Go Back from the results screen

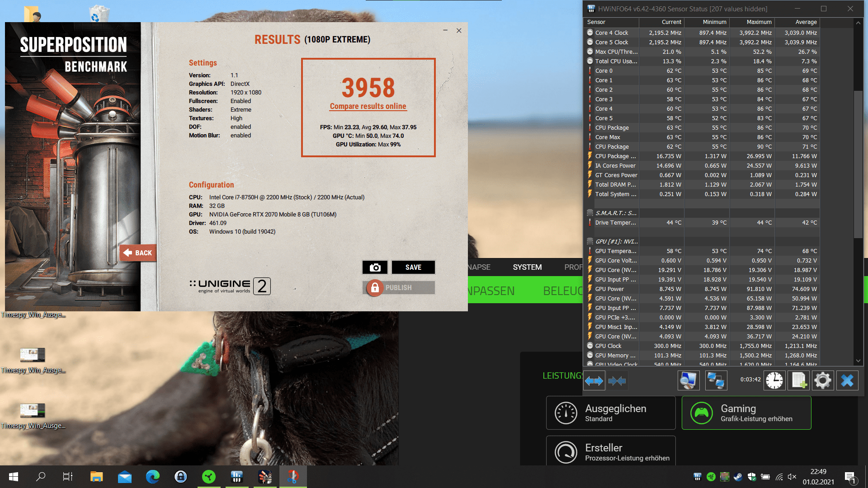click(x=138, y=253)
